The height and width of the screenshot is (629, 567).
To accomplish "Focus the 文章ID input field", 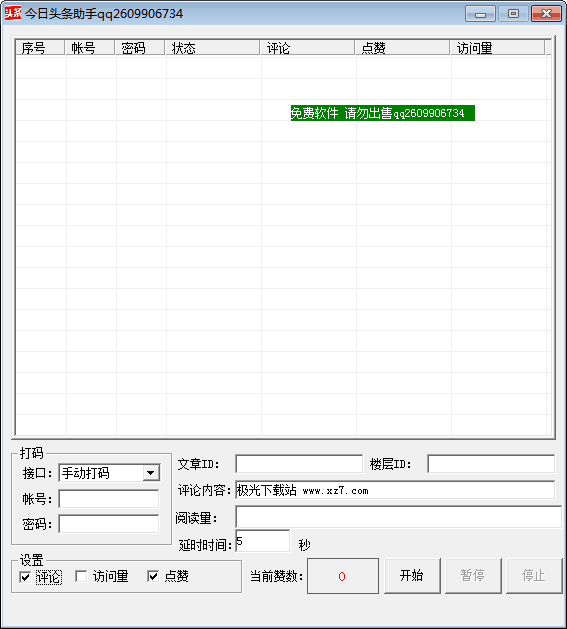I will click(x=299, y=464).
